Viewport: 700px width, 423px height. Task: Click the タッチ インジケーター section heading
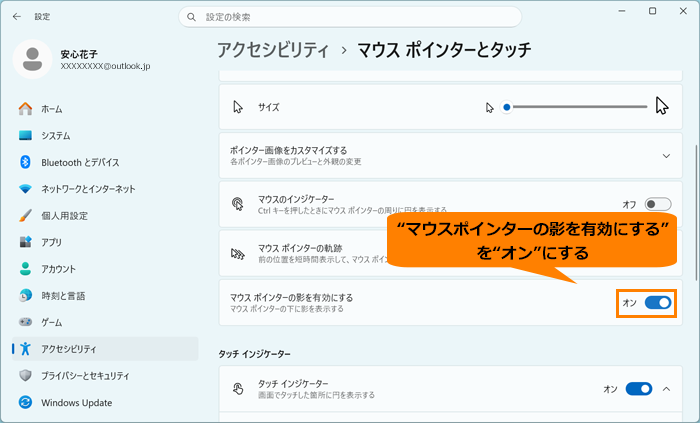click(254, 354)
